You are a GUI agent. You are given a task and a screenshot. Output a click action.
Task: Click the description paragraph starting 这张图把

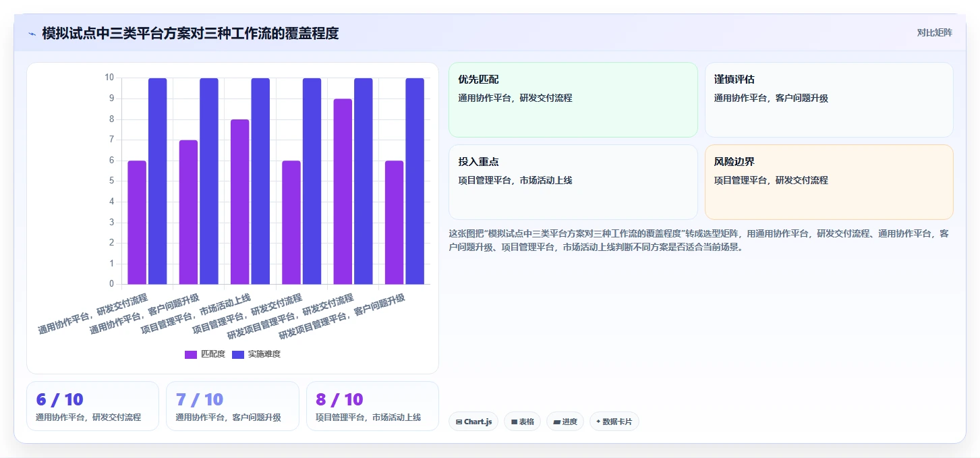(699, 240)
